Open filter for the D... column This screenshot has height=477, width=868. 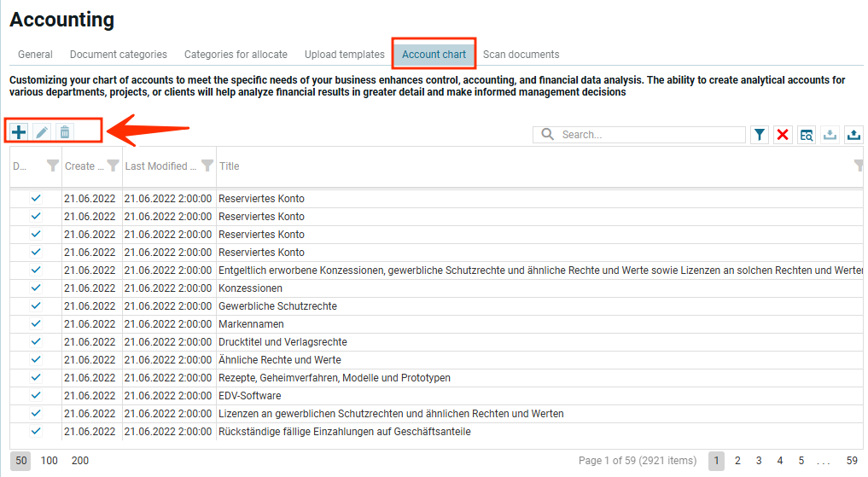(52, 166)
